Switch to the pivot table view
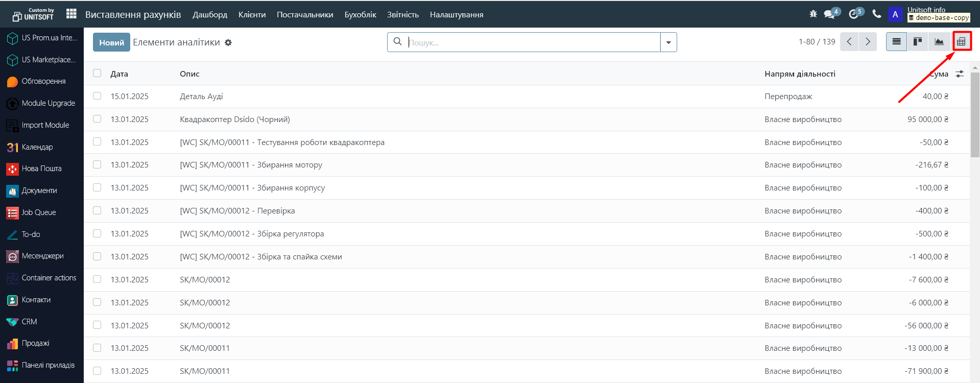The width and height of the screenshot is (980, 383). pos(961,42)
